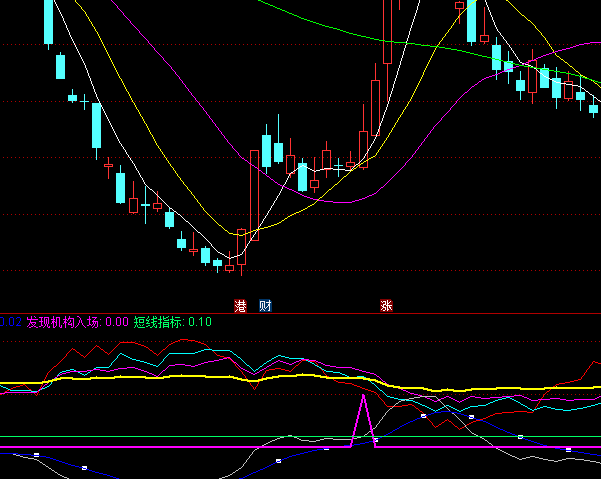
Task: Select the 短线指标 indicator label
Action: (158, 322)
